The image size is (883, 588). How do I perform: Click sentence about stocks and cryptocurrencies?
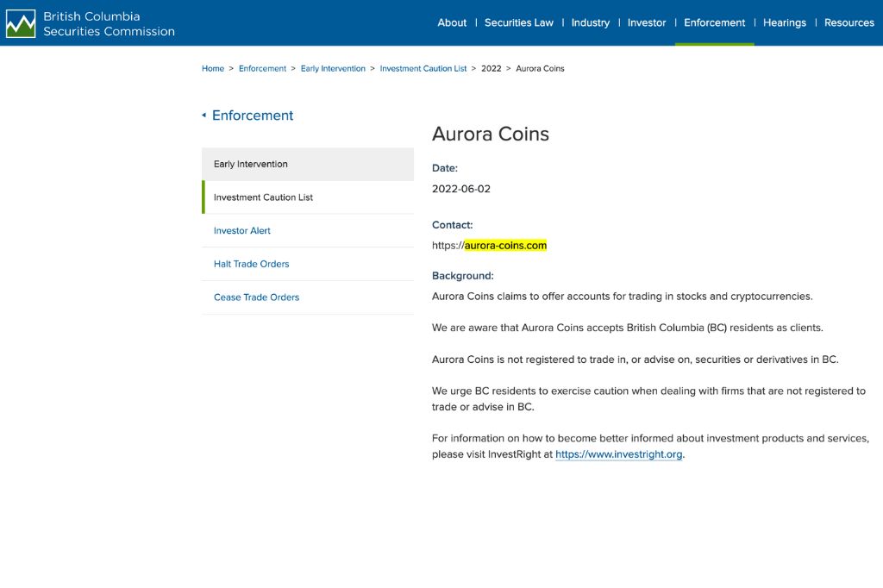[x=623, y=297]
